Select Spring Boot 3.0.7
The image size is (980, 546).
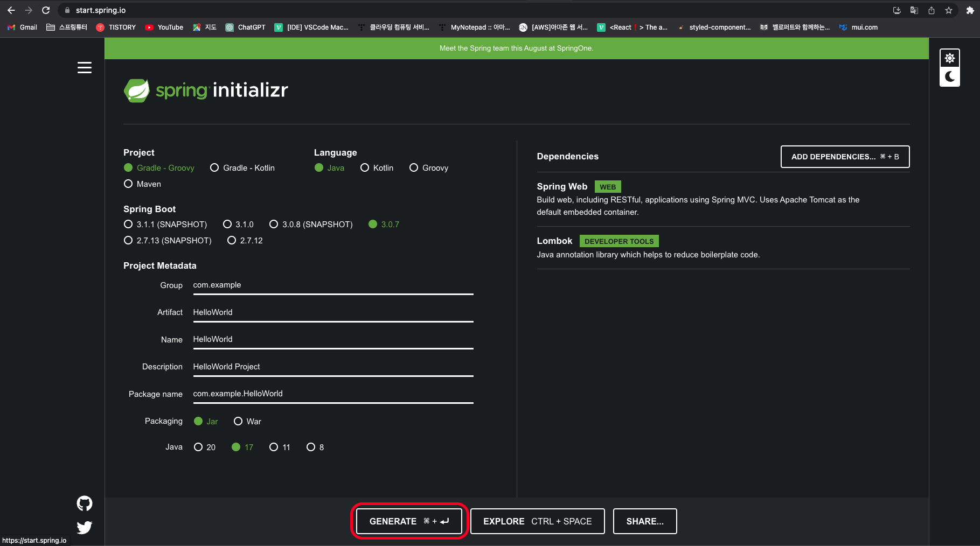(x=384, y=224)
